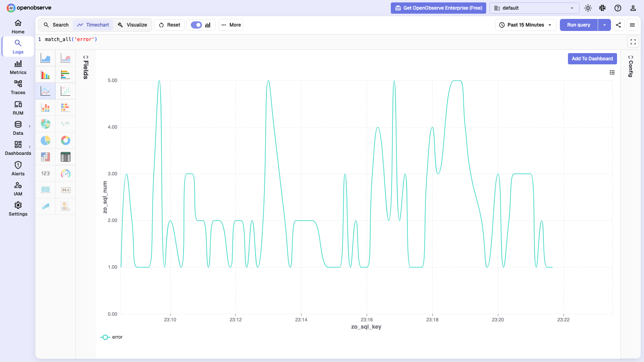The width and height of the screenshot is (644, 362).
Task: Choose the scatter chart type icon
Action: pyautogui.click(x=66, y=91)
